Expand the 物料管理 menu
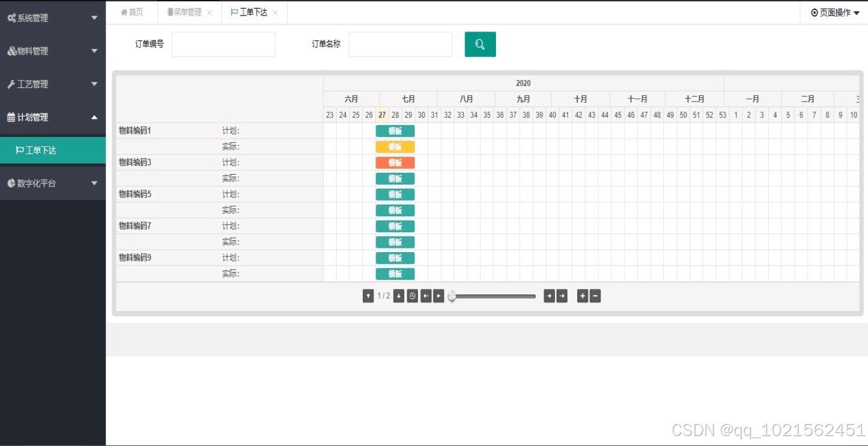Screen dimensions: 868x446 pos(94,51)
